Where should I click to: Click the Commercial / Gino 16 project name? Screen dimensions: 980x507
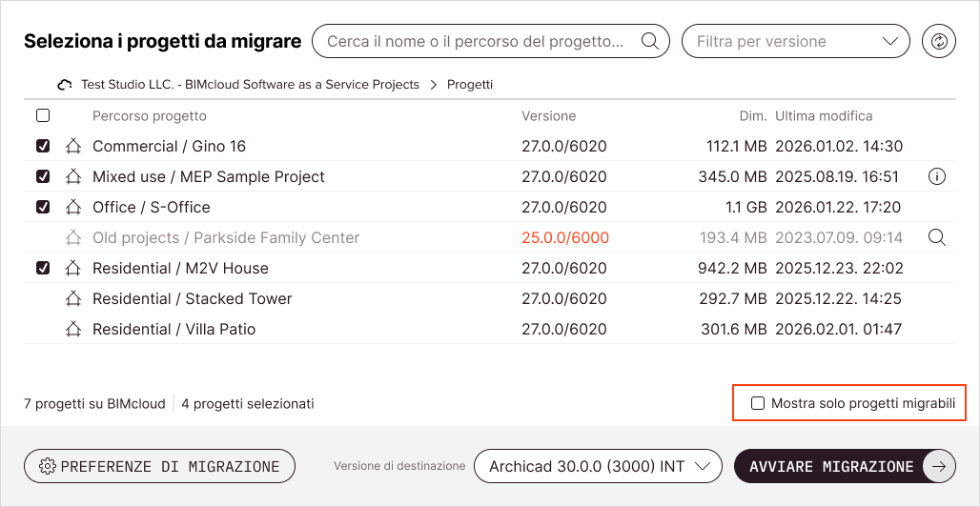(x=170, y=146)
